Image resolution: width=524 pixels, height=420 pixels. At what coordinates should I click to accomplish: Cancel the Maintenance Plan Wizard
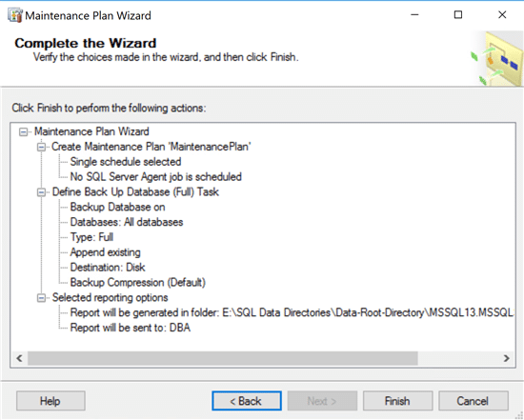tap(474, 401)
